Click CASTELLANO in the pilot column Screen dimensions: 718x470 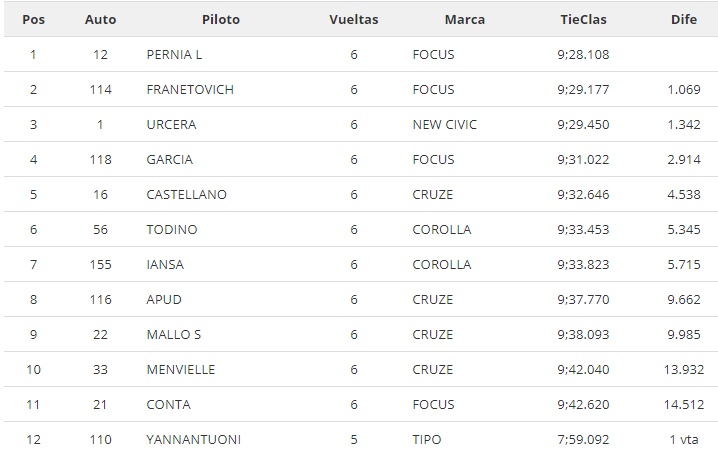point(186,195)
